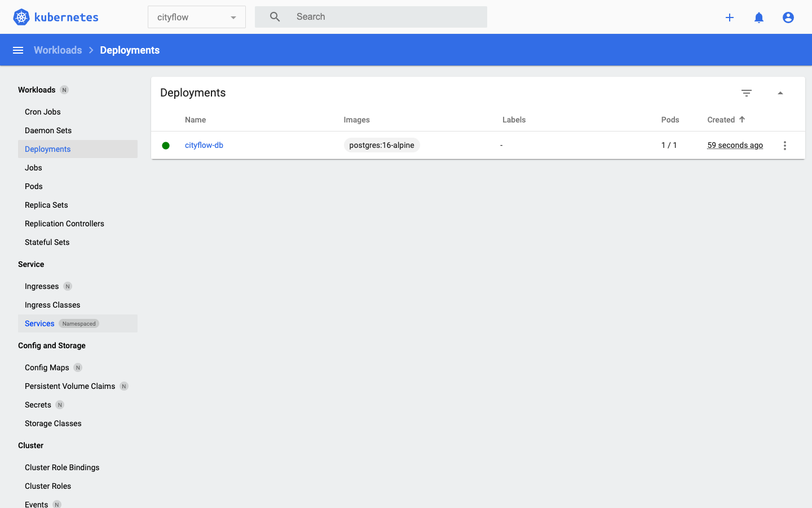Click the Labels column header
The height and width of the screenshot is (508, 812).
514,120
